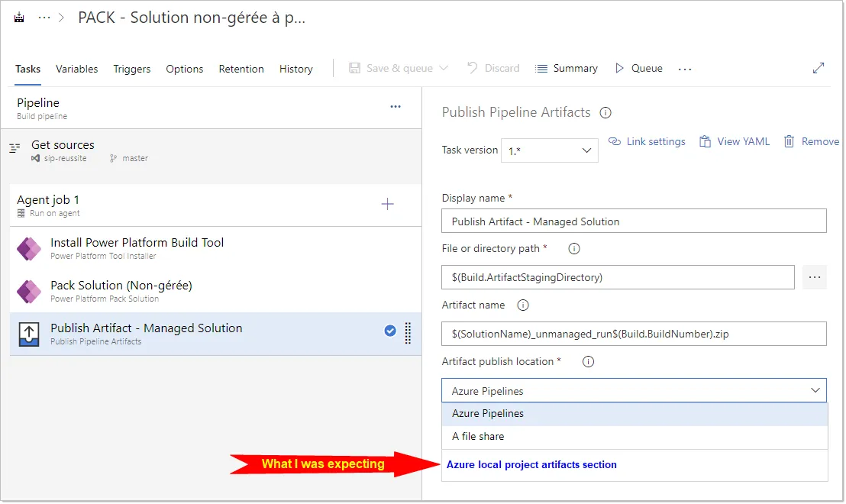Click the master branch label
The image size is (846, 504).
click(x=135, y=159)
